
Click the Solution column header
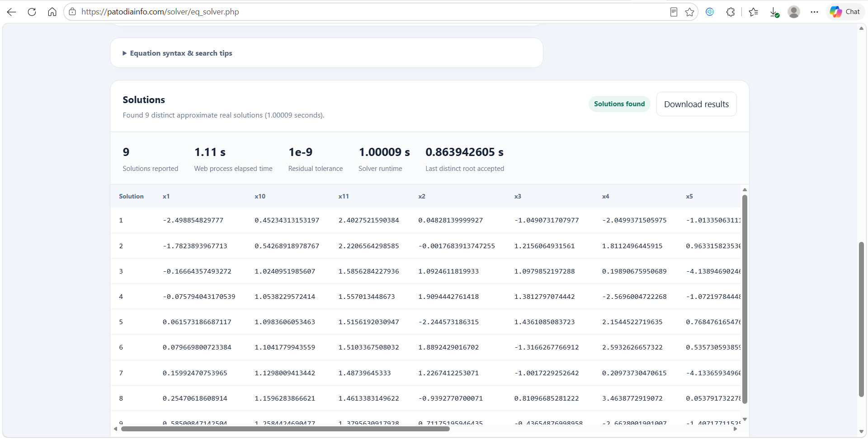coord(131,196)
